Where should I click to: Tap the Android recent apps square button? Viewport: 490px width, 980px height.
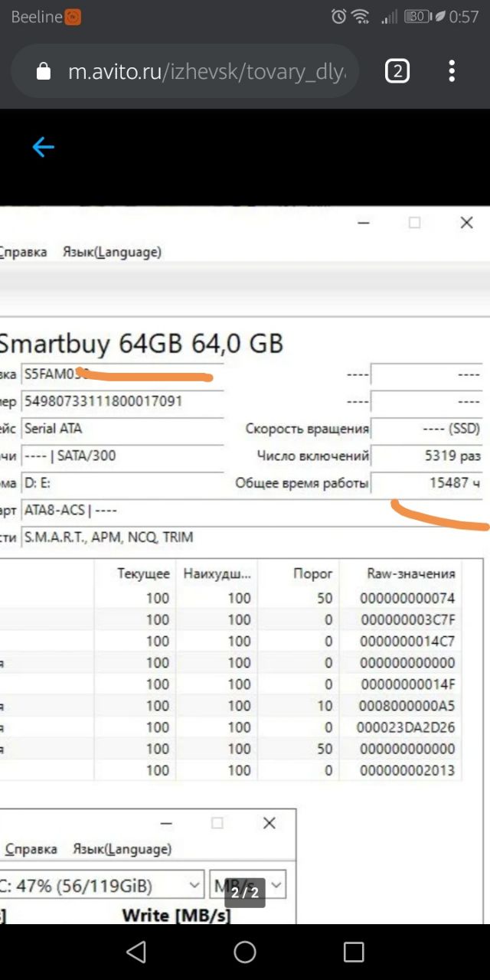coord(354,952)
